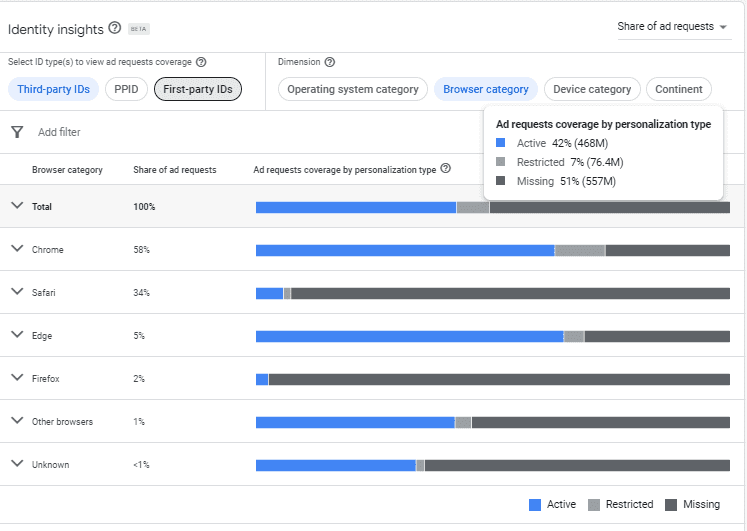Click the Restricted legend square at bottom
This screenshot has width=747, height=531.
pyautogui.click(x=594, y=505)
